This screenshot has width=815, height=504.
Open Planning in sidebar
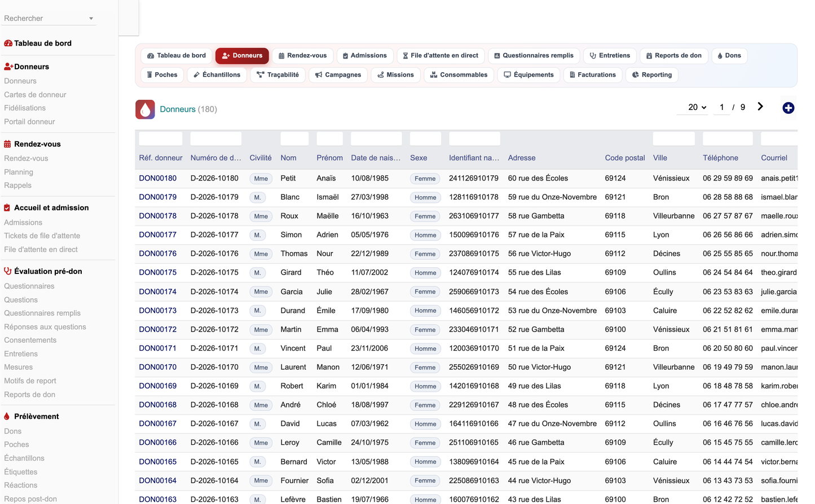pyautogui.click(x=19, y=172)
